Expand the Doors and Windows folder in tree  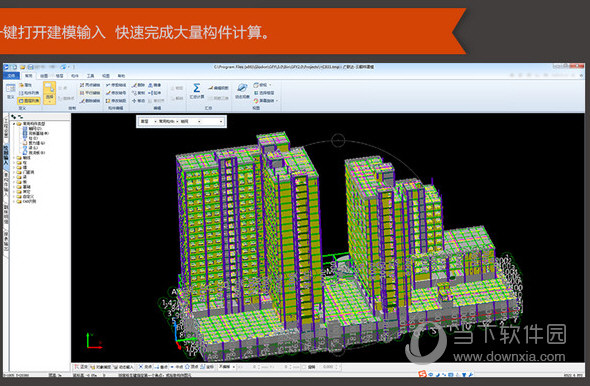coord(26,172)
